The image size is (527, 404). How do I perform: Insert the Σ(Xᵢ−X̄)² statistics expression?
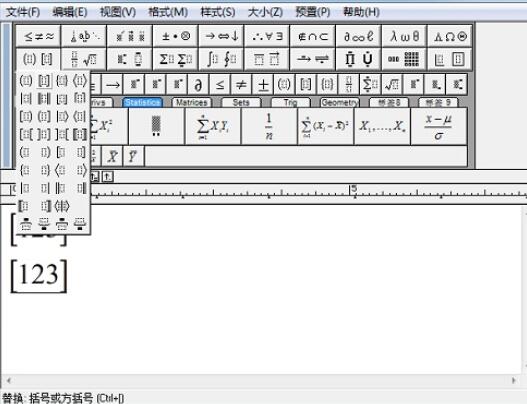(x=325, y=126)
